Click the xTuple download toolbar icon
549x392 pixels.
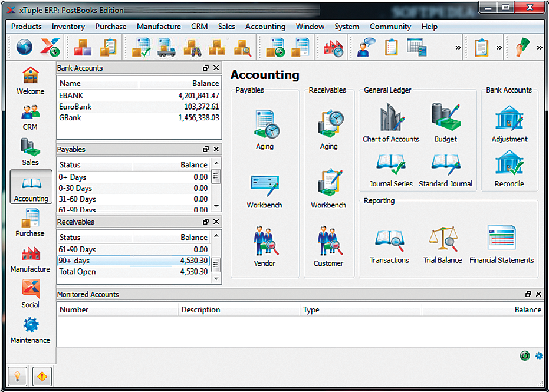50,47
